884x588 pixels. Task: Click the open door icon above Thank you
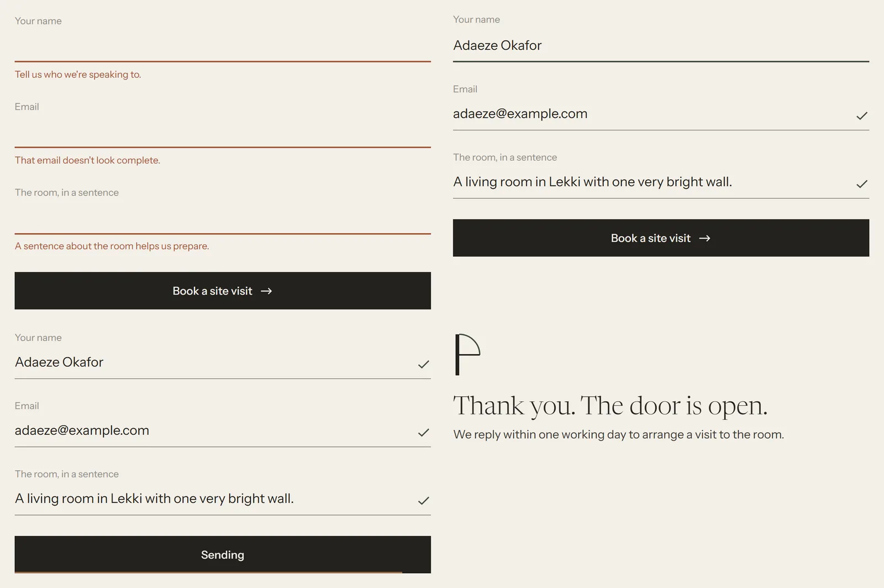click(x=467, y=354)
